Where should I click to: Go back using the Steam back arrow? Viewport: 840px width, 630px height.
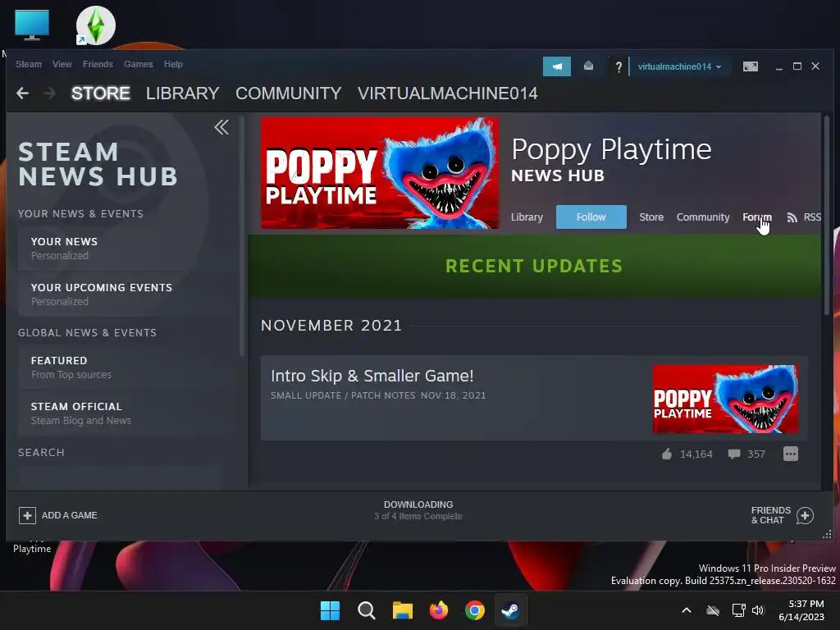(x=22, y=94)
